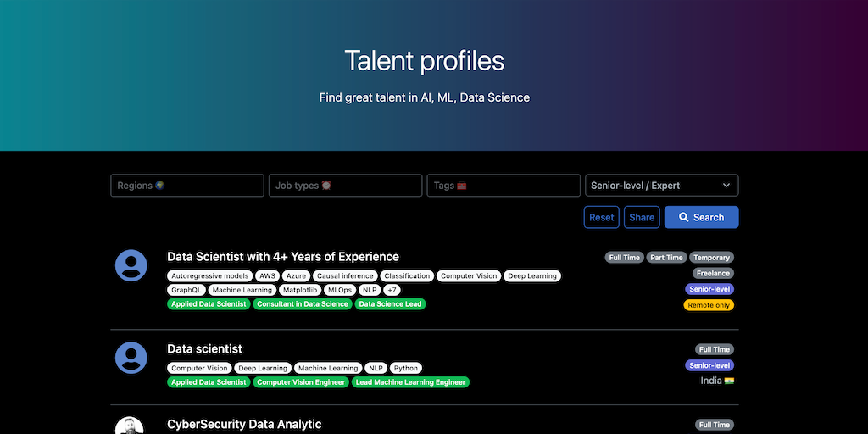This screenshot has width=868, height=434.
Task: Click the India flag icon
Action: (x=729, y=381)
